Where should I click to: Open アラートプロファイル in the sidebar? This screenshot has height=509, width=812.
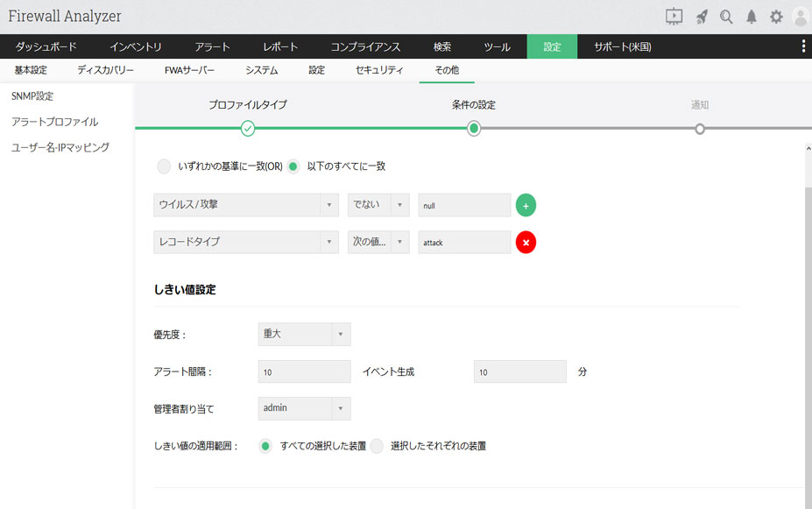54,122
